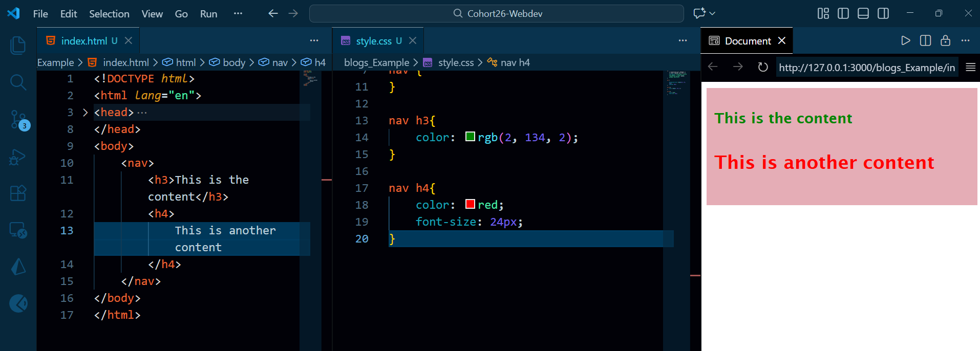The image size is (980, 351).
Task: Toggle Secondary Side Bar visibility
Action: point(883,13)
